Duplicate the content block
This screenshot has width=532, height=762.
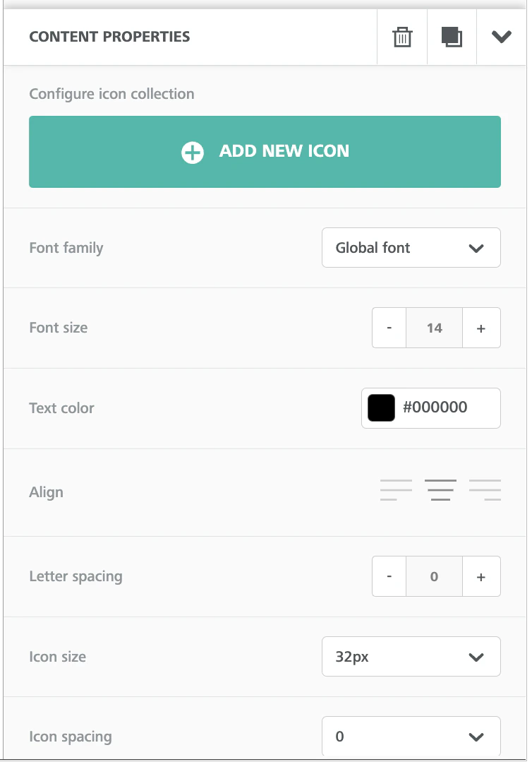pyautogui.click(x=452, y=37)
